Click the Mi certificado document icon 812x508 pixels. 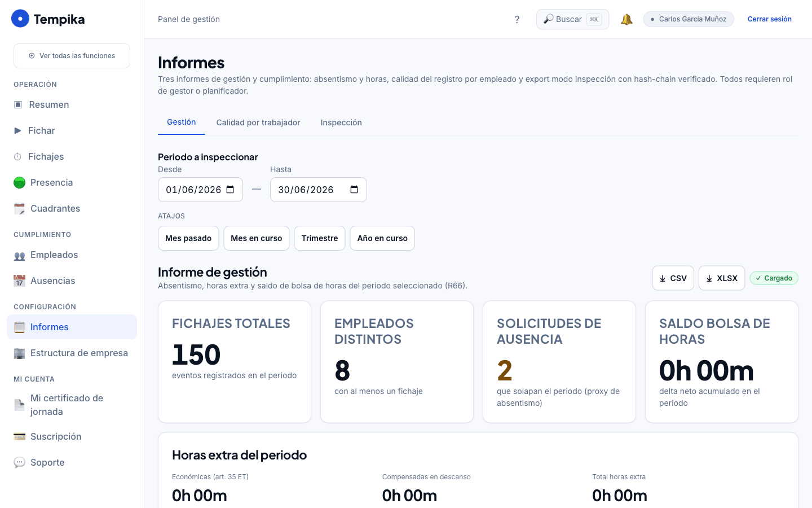tap(20, 405)
